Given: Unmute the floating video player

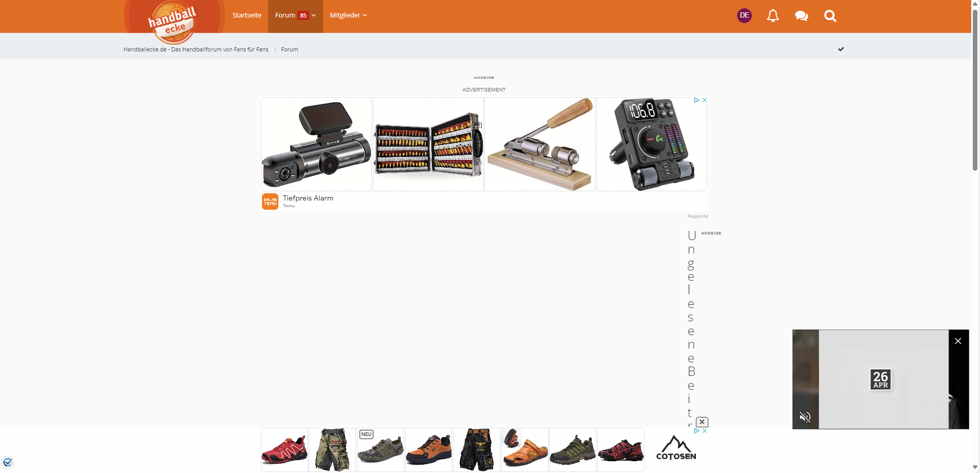Looking at the screenshot, I should [x=805, y=417].
